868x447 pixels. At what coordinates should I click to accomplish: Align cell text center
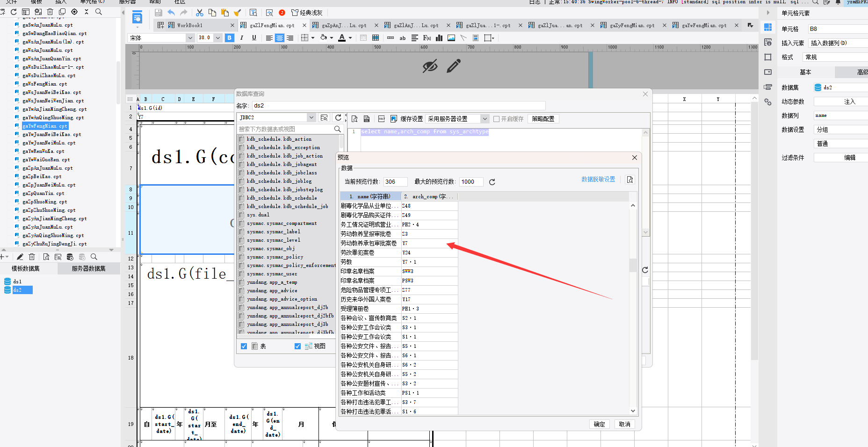click(x=280, y=38)
